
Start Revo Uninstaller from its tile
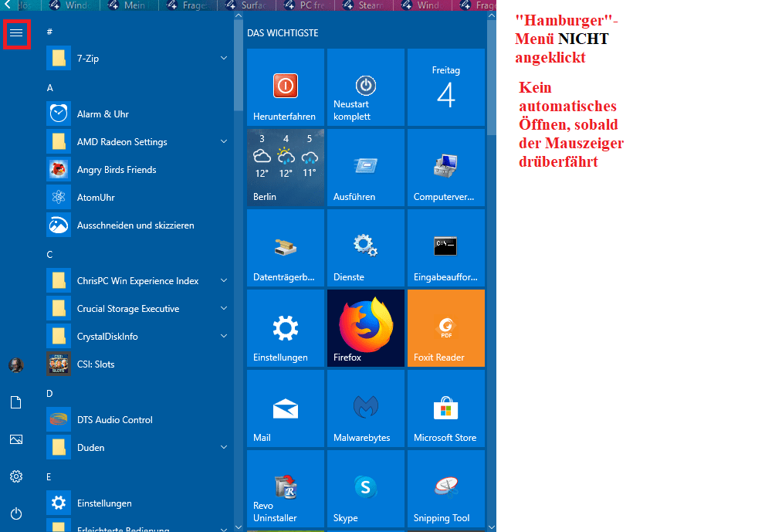point(286,488)
